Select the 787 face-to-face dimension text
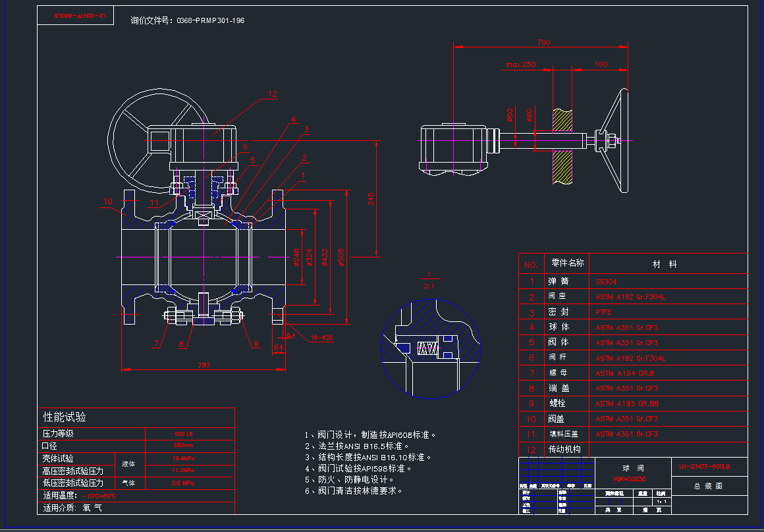Image resolution: width=764 pixels, height=532 pixels. click(204, 365)
